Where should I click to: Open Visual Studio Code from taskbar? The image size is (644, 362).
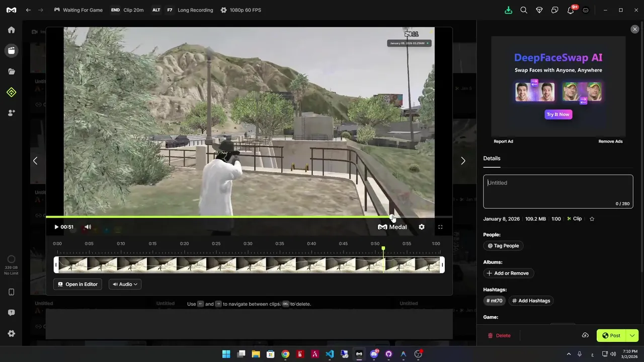point(330,354)
